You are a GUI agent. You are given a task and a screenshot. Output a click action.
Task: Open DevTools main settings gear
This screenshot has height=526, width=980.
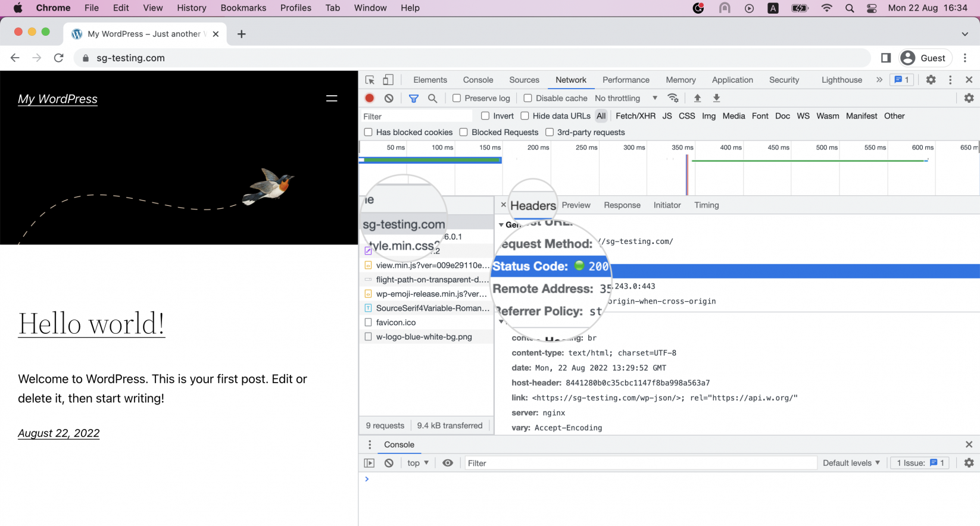[931, 80]
